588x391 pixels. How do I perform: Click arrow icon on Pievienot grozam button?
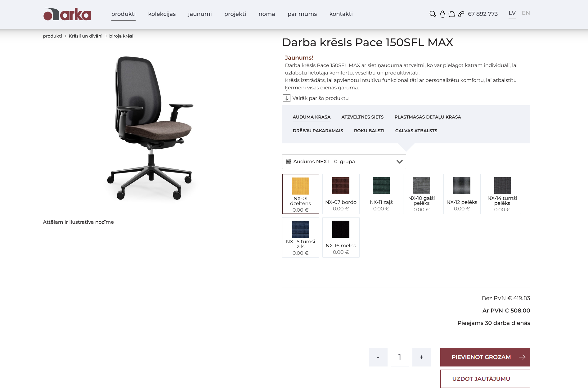pyautogui.click(x=522, y=357)
